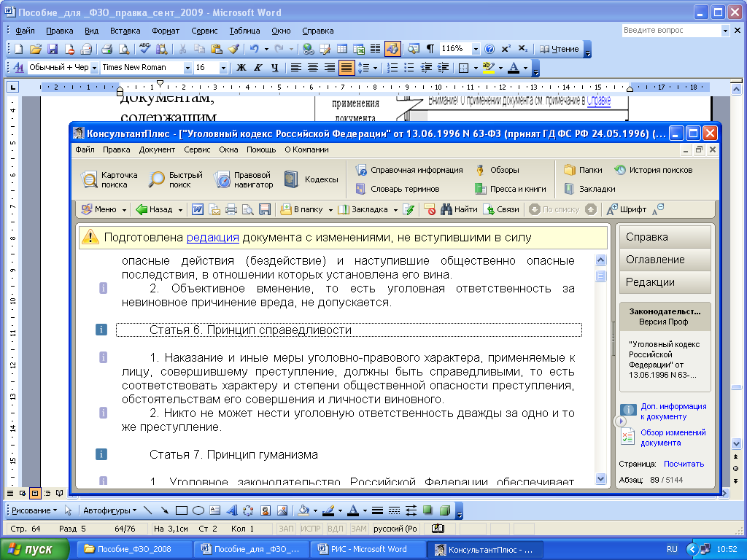Open the font name dropdown
Image resolution: width=747 pixels, height=560 pixels.
tap(187, 68)
